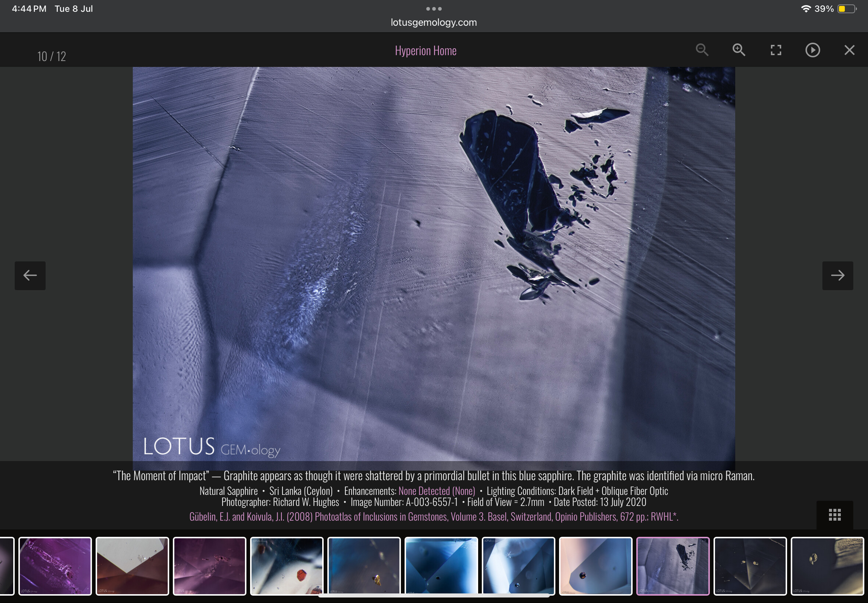Go to the previous image with left arrow
The height and width of the screenshot is (603, 868).
(x=30, y=275)
